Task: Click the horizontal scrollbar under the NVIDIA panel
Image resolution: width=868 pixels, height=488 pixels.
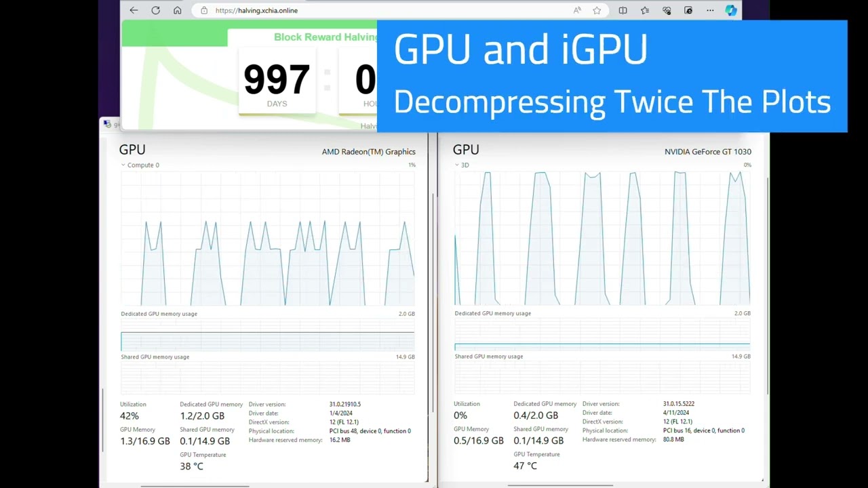Action: click(560, 485)
